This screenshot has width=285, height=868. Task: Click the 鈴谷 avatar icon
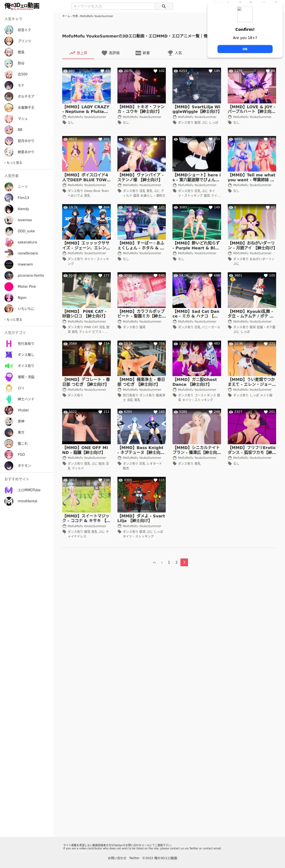9,63
